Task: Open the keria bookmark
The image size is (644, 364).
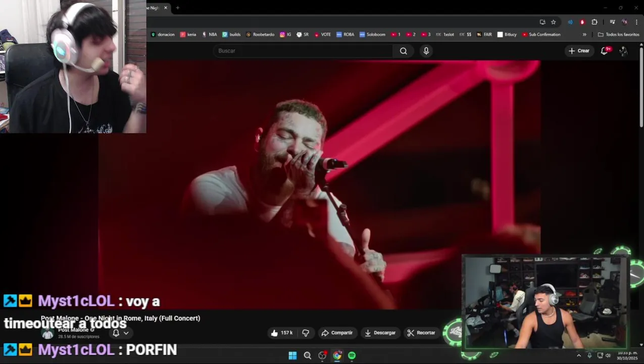Action: point(188,34)
